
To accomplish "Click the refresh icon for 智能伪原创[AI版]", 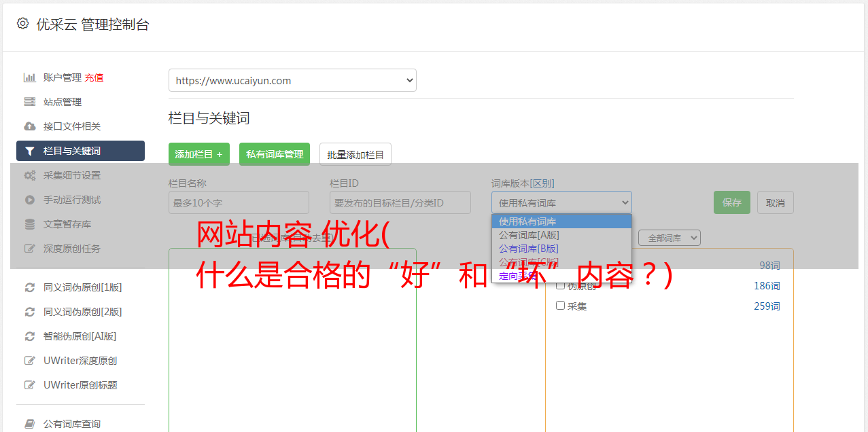I will pos(30,336).
